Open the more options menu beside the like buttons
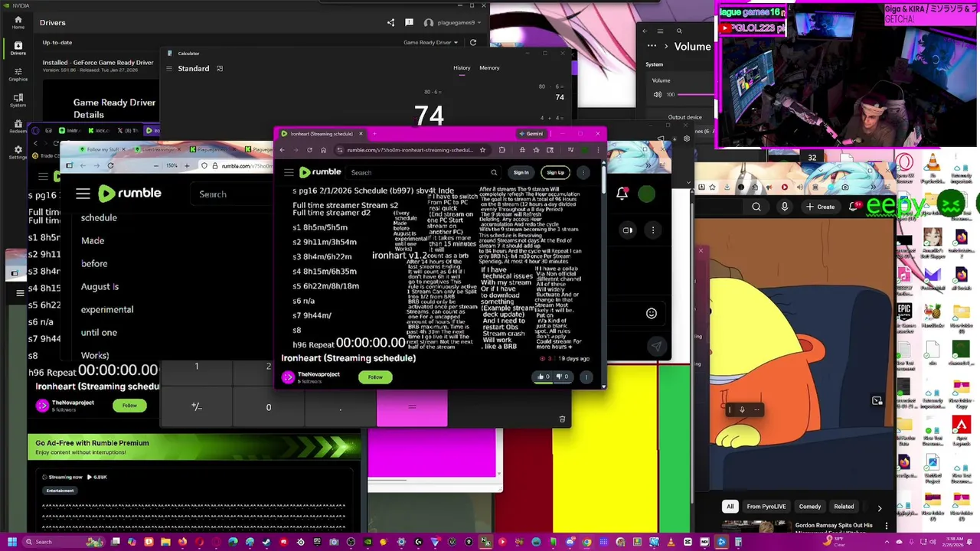980x551 pixels. tap(586, 377)
